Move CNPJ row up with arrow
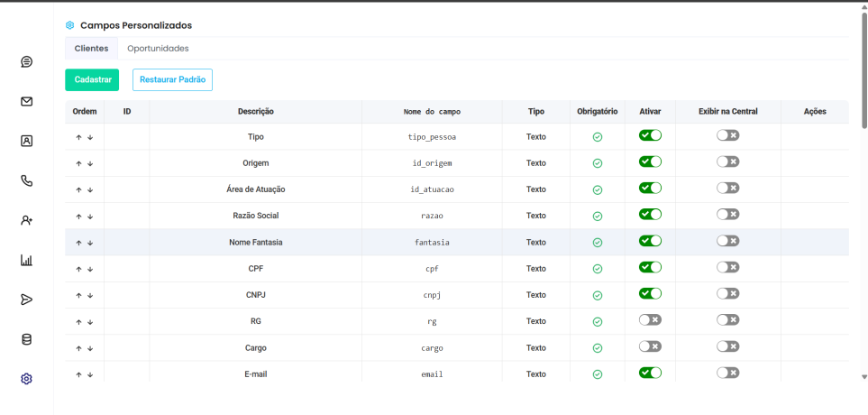The height and width of the screenshot is (415, 868). 78,296
